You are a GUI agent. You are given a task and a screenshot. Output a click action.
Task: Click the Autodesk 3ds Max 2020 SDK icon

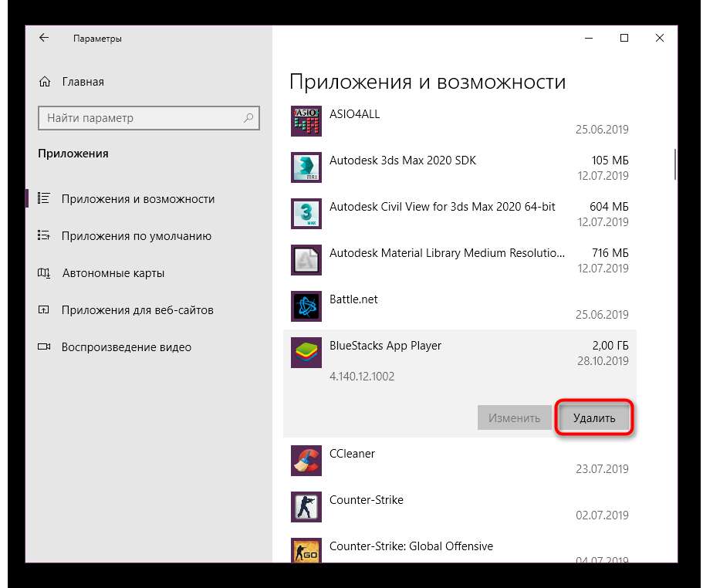(x=306, y=167)
